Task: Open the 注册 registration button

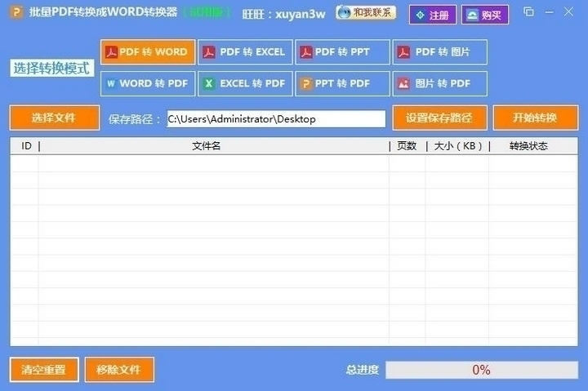Action: pos(433,15)
